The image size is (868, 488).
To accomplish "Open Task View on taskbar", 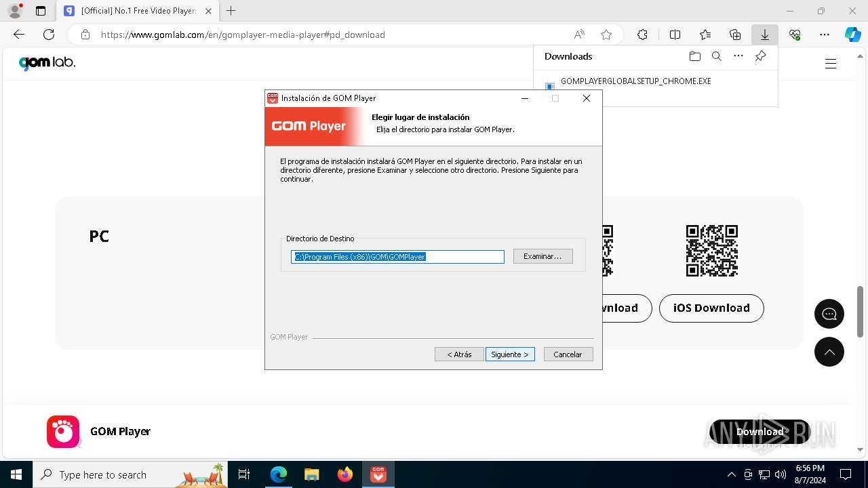I will click(x=244, y=474).
